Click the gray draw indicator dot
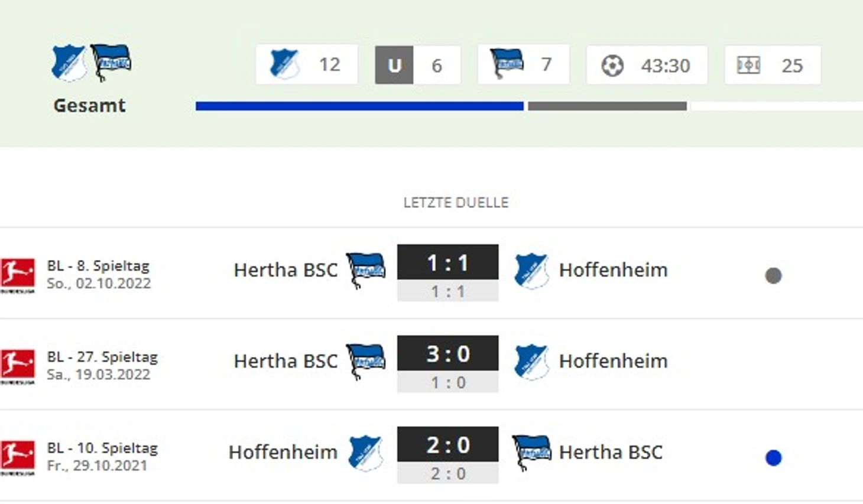Screen dimensions: 863x504 click(x=773, y=275)
